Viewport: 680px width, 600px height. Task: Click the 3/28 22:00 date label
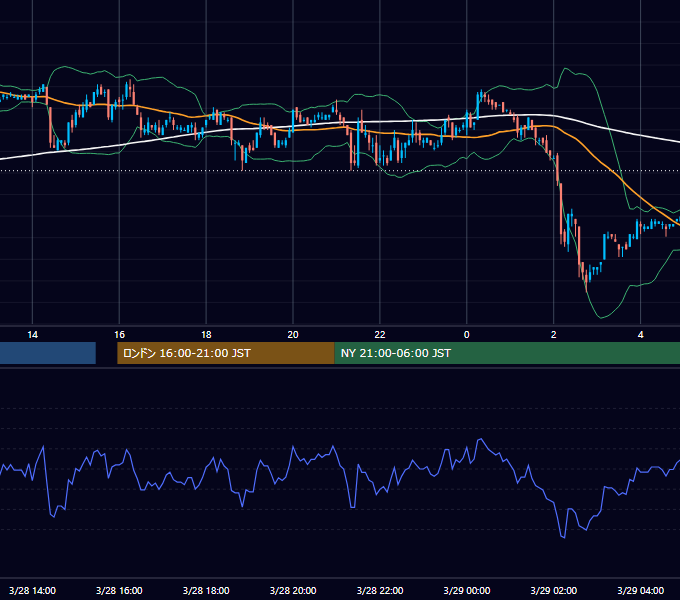click(380, 590)
